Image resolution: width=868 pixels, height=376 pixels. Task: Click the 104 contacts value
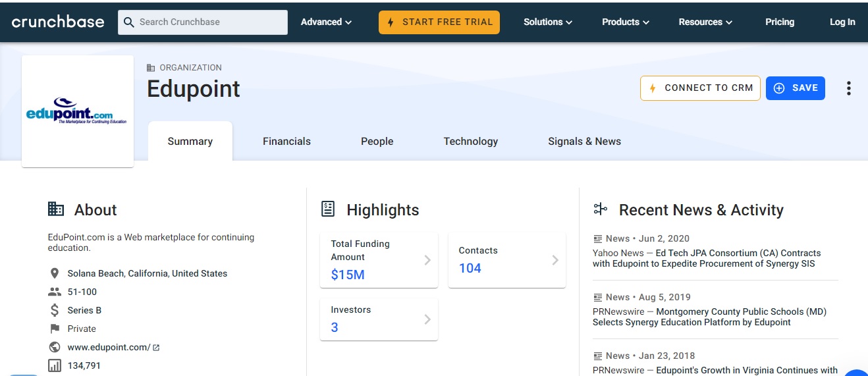(x=470, y=268)
